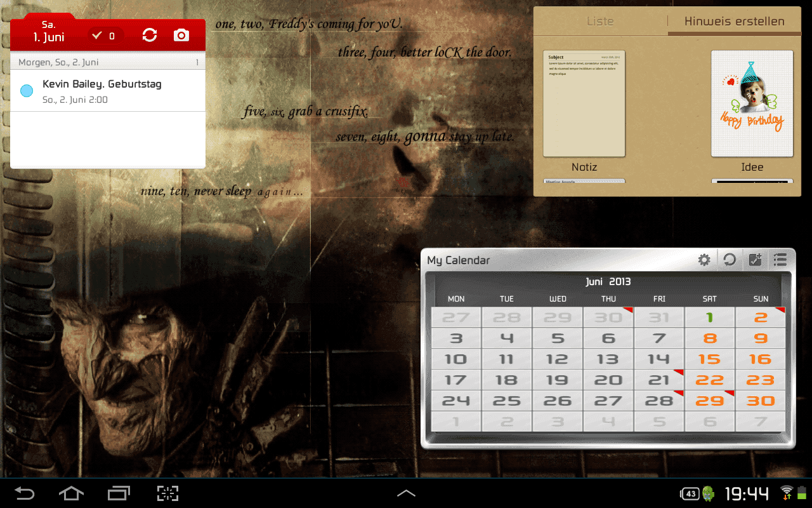The width and height of the screenshot is (812, 508).
Task: Open the camera icon in the task widget
Action: pos(181,35)
